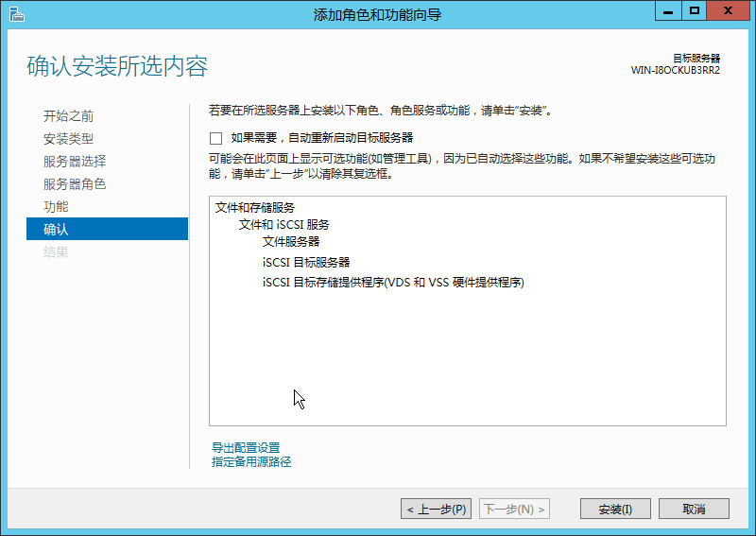Cancel the wizard with 取消 button
Viewport: 756px width, 536px height.
694,509
